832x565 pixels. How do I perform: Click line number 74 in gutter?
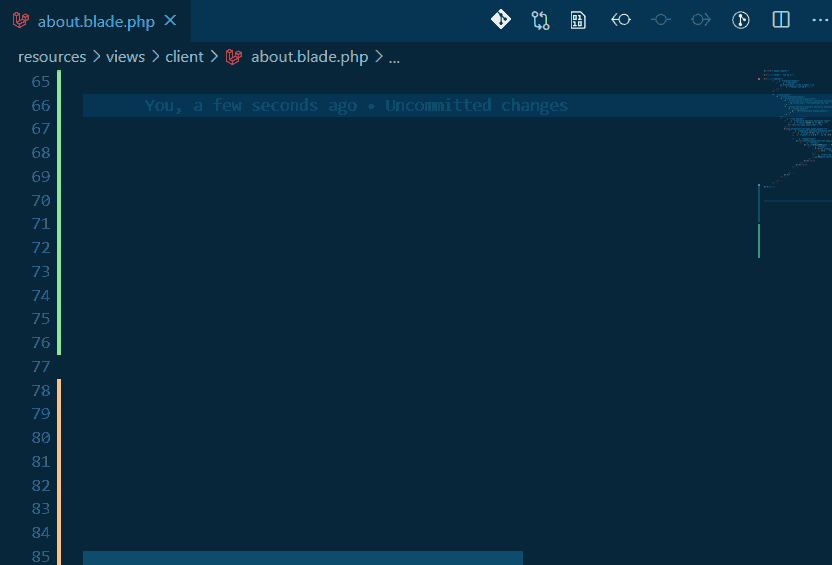[x=41, y=295]
